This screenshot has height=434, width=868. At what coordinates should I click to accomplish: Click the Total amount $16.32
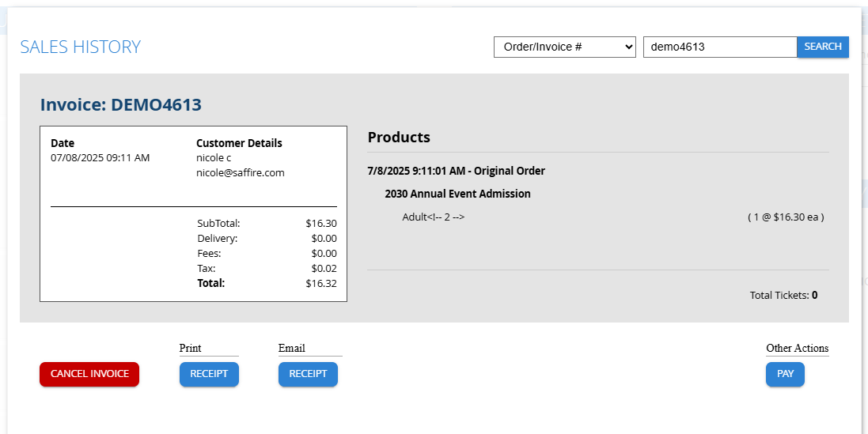coord(321,283)
